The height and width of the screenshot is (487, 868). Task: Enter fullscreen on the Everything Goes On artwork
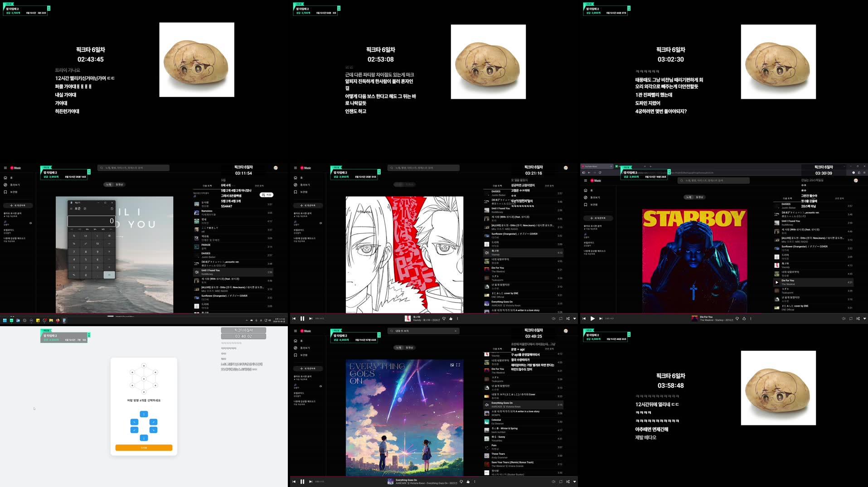[458, 365]
